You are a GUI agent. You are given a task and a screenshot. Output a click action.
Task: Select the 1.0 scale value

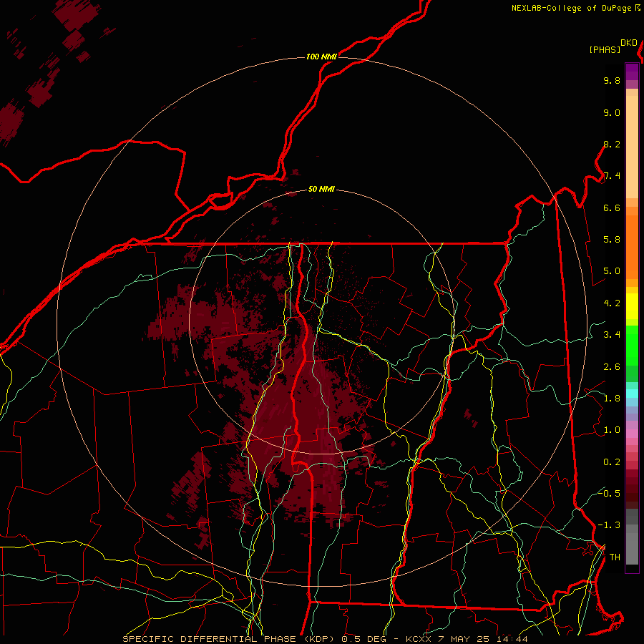pos(612,430)
